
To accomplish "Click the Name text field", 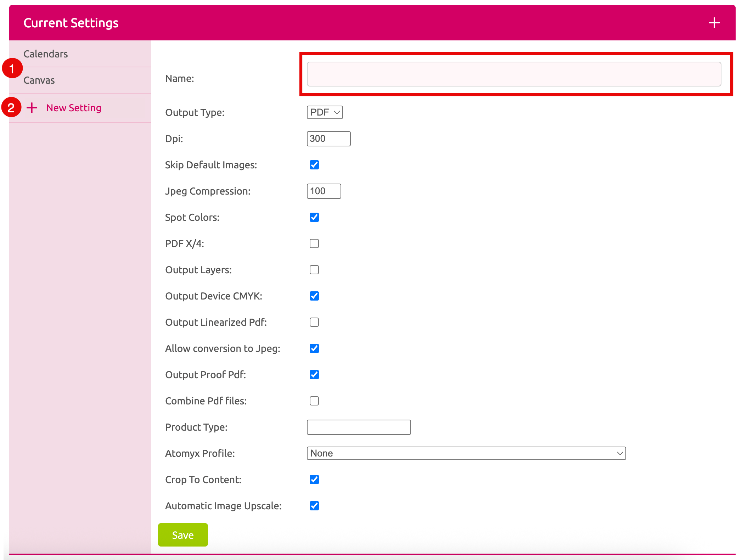I will pos(513,74).
